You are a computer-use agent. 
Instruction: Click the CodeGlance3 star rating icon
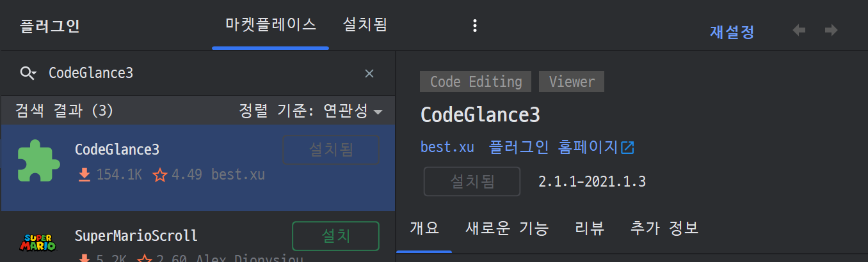tap(160, 175)
